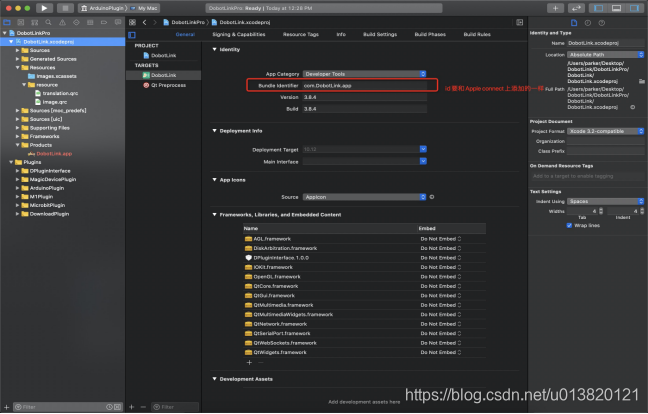Image resolution: width=648 pixels, height=414 pixels.
Task: Open Location Absolute Path dropdown
Action: pyautogui.click(x=605, y=55)
